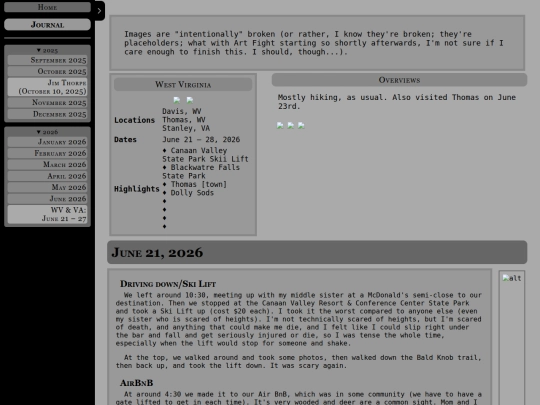
Task: Click the West Virginia panel heading
Action: pos(183,84)
